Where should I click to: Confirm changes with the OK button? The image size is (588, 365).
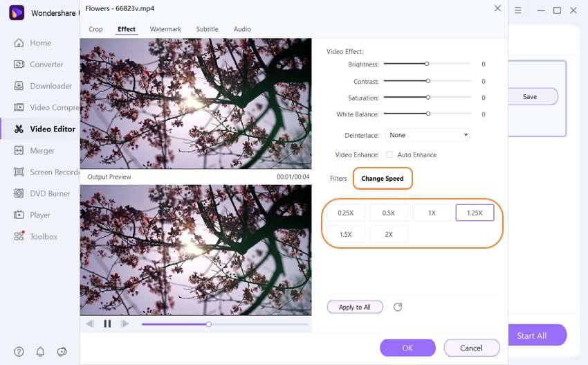tap(407, 348)
